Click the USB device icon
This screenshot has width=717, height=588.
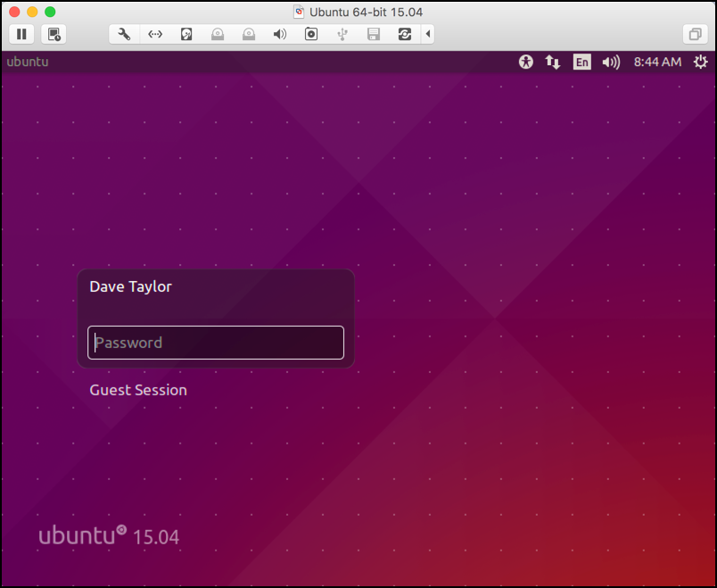(342, 34)
